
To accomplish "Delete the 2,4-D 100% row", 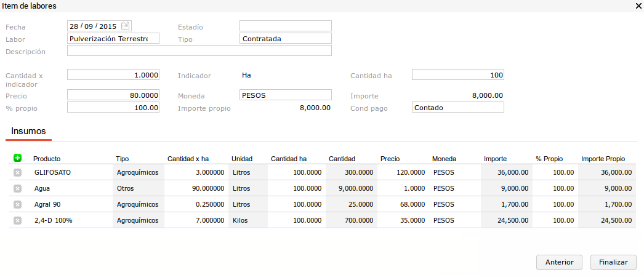I will [x=17, y=220].
